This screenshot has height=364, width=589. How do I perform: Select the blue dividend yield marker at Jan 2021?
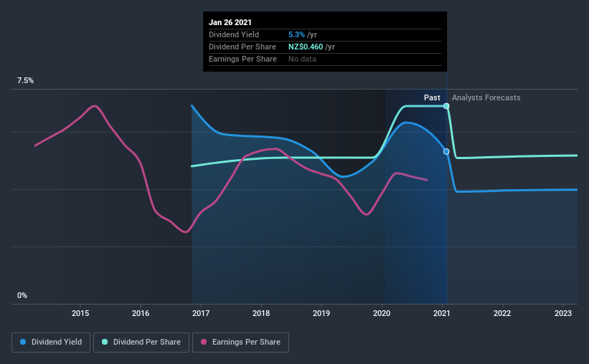pyautogui.click(x=446, y=152)
